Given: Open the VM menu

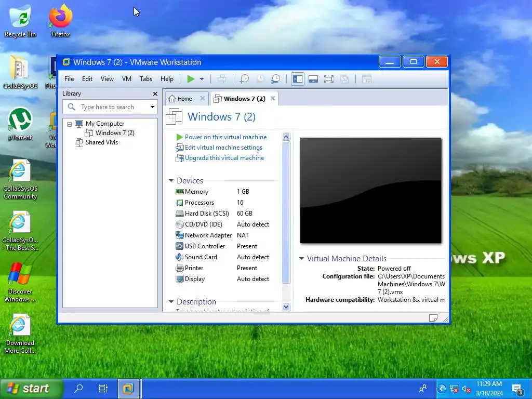Looking at the screenshot, I should coord(127,79).
